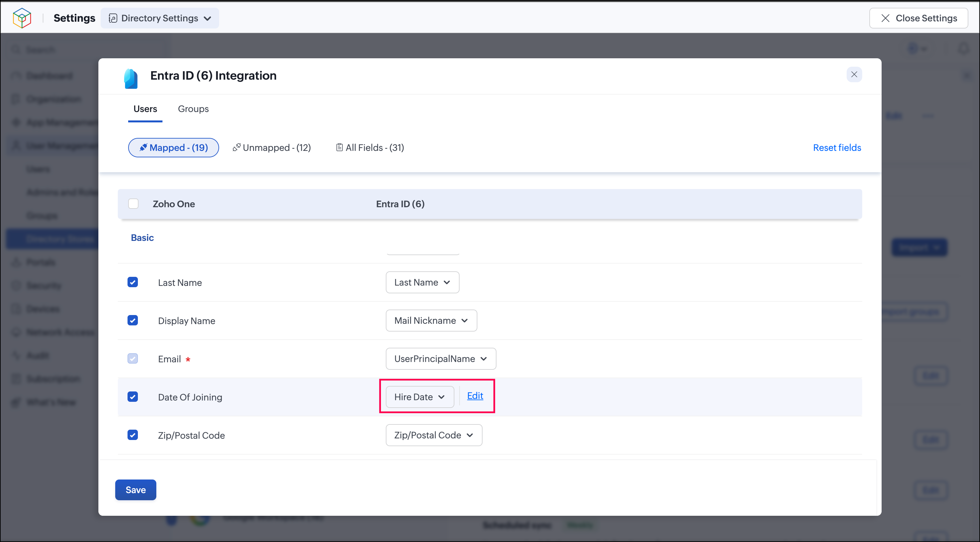This screenshot has width=980, height=542.
Task: Switch to the Groups tab
Action: (193, 109)
